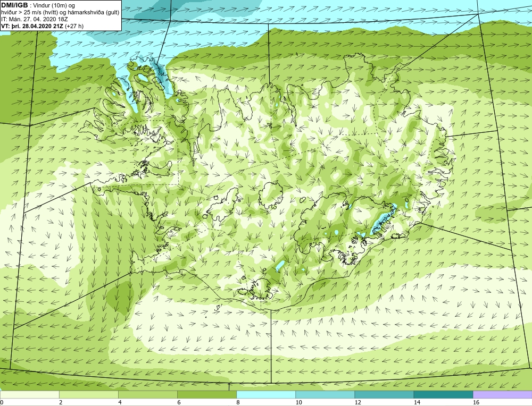
Task: Click the 'hviður > 25 m/s' description line
Action: click(60, 12)
